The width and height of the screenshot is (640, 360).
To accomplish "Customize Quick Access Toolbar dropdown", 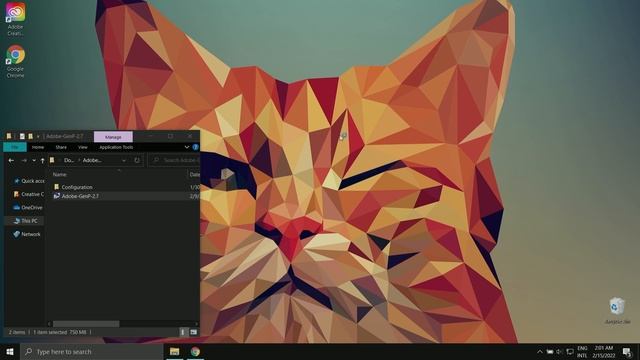I will pos(38,136).
